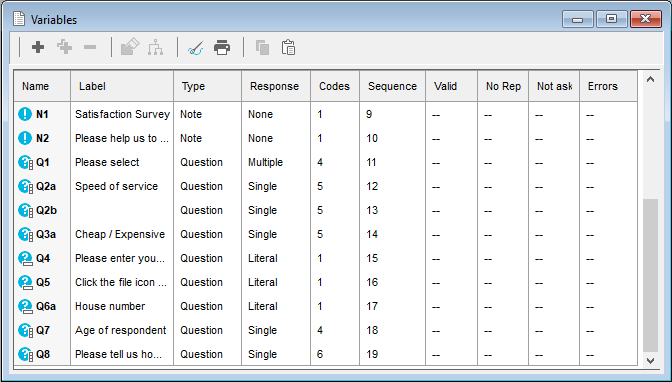Sort by the Response column header
The width and height of the screenshot is (672, 382).
tap(276, 86)
